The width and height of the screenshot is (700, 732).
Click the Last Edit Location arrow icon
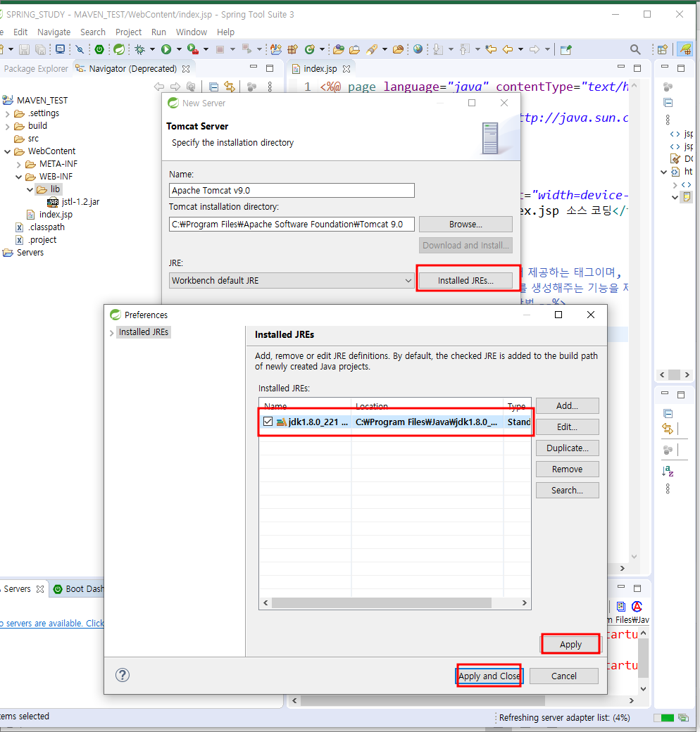point(491,49)
